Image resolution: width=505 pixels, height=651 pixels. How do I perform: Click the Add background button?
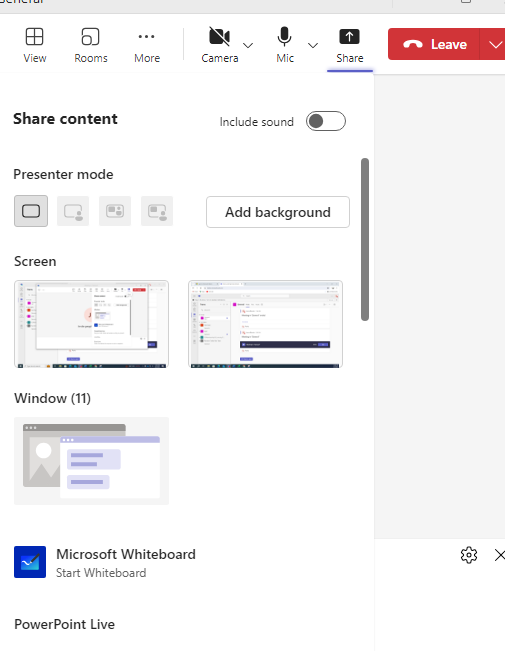(278, 212)
